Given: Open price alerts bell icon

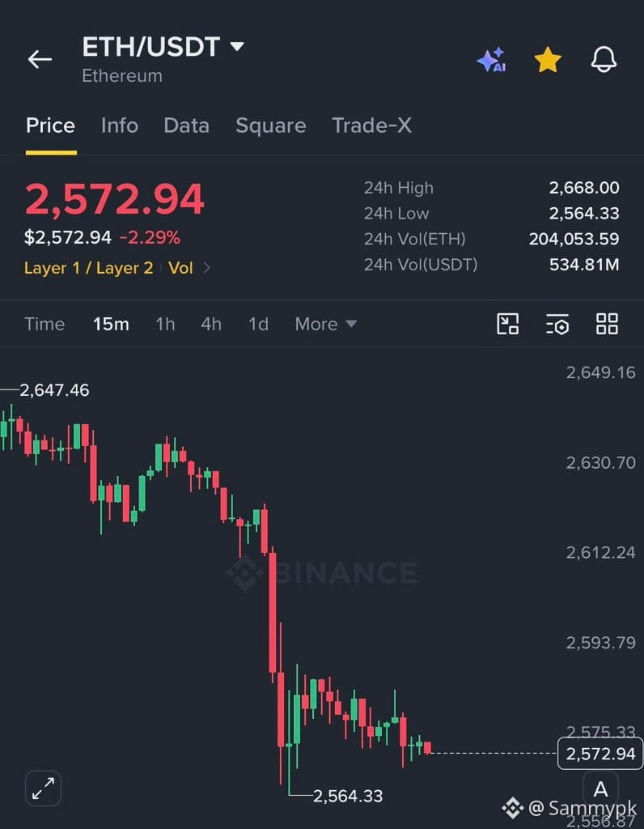Looking at the screenshot, I should point(604,59).
